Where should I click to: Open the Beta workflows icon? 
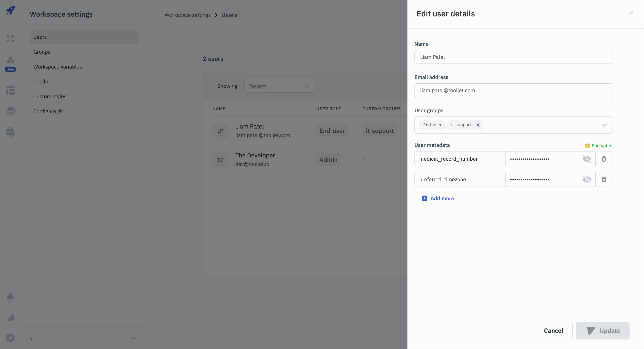click(10, 60)
